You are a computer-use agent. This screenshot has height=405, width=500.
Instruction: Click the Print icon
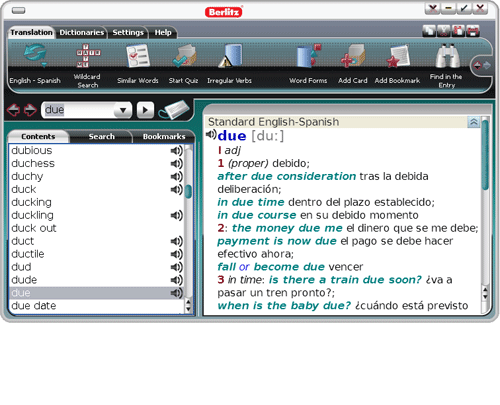pyautogui.click(x=473, y=31)
